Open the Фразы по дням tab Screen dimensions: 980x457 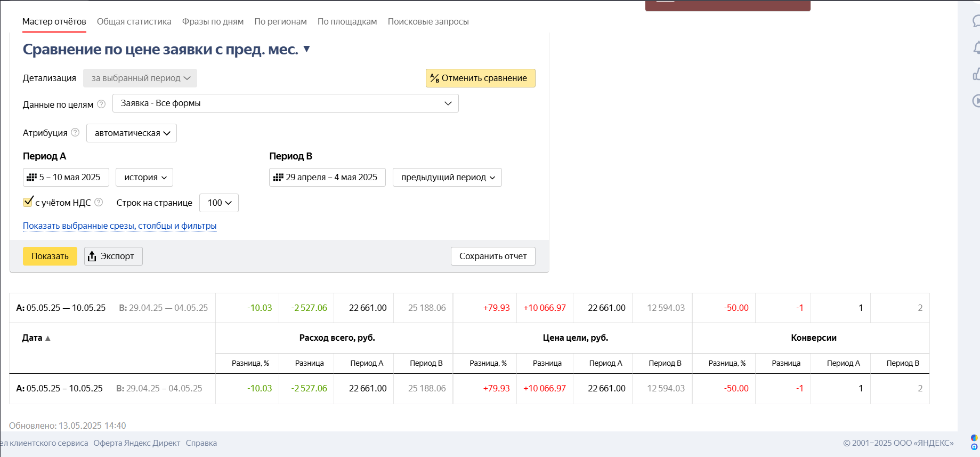(x=213, y=21)
